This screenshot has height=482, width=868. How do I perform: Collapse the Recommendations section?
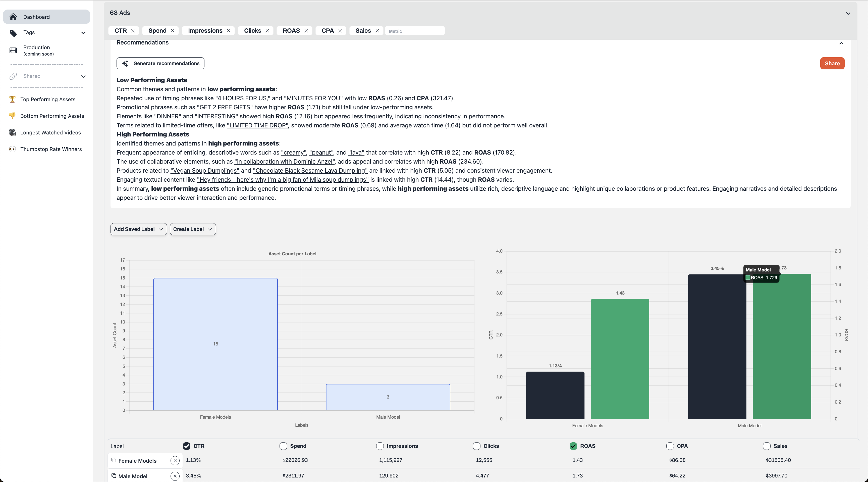point(841,43)
